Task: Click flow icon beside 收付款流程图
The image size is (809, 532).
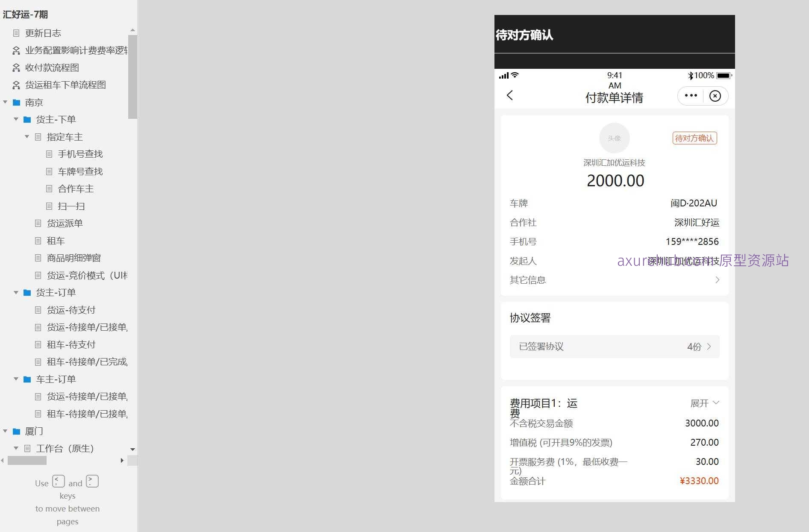Action: point(16,68)
